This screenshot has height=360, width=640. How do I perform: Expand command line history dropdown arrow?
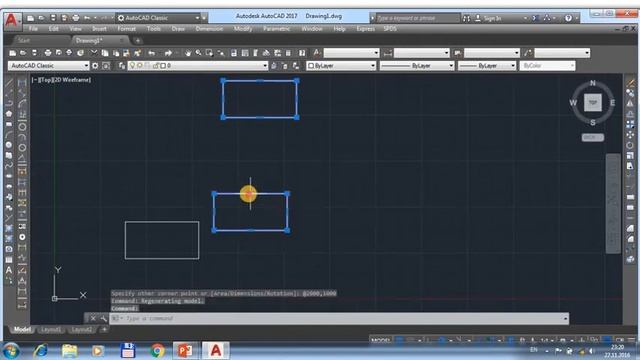tap(565, 318)
